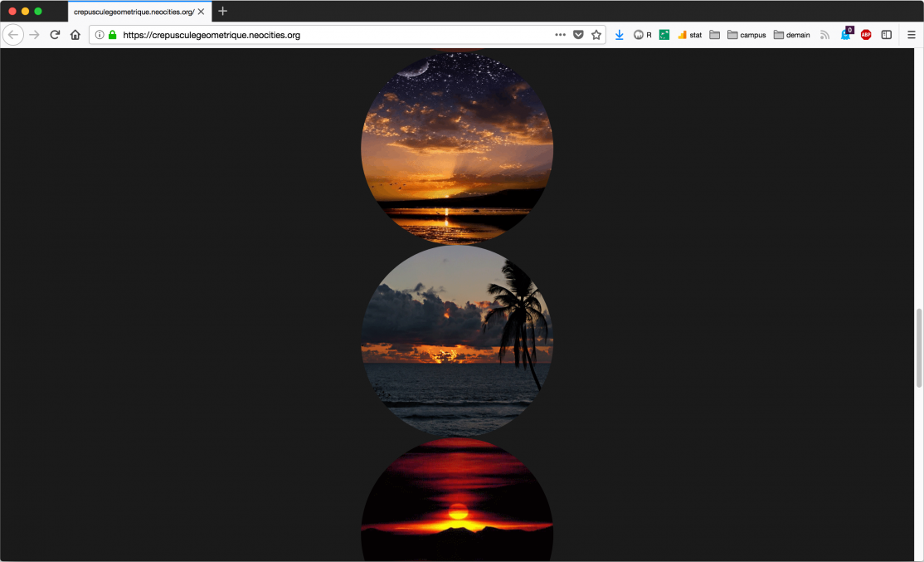Open the Ghostery extension with badge counter
Screen dimensions: 924x562
point(846,35)
